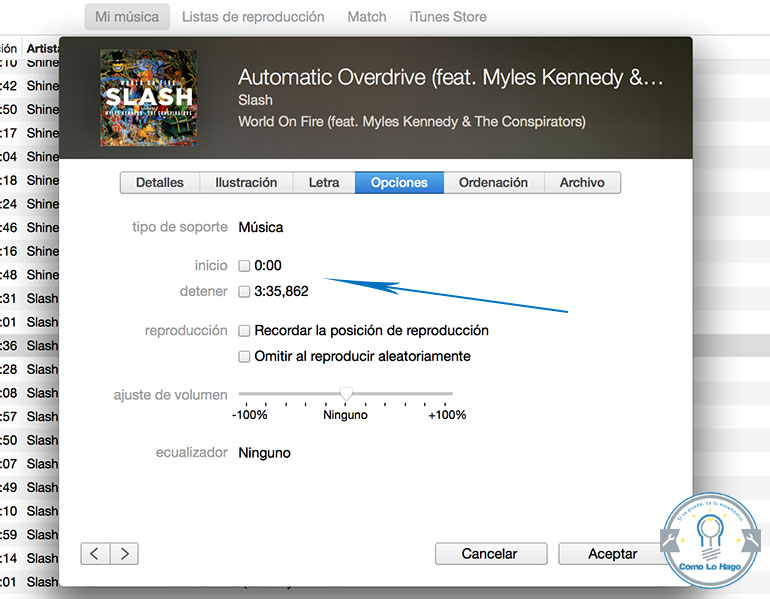Image resolution: width=770 pixels, height=599 pixels.
Task: Select the :42 Shine row in library list
Action: (x=29, y=86)
